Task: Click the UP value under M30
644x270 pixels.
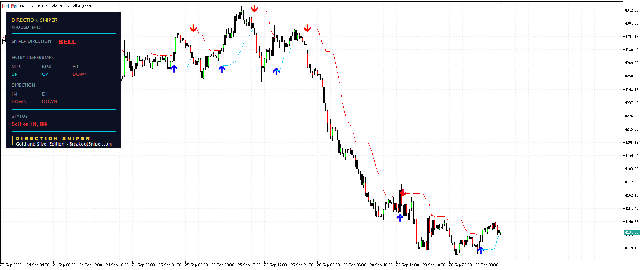Action: click(x=45, y=74)
